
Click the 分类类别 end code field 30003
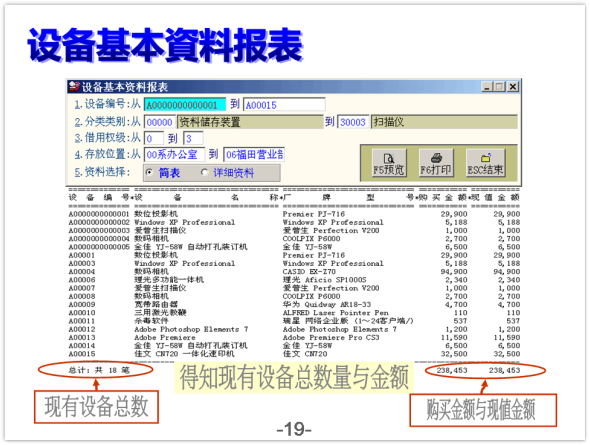tap(353, 122)
